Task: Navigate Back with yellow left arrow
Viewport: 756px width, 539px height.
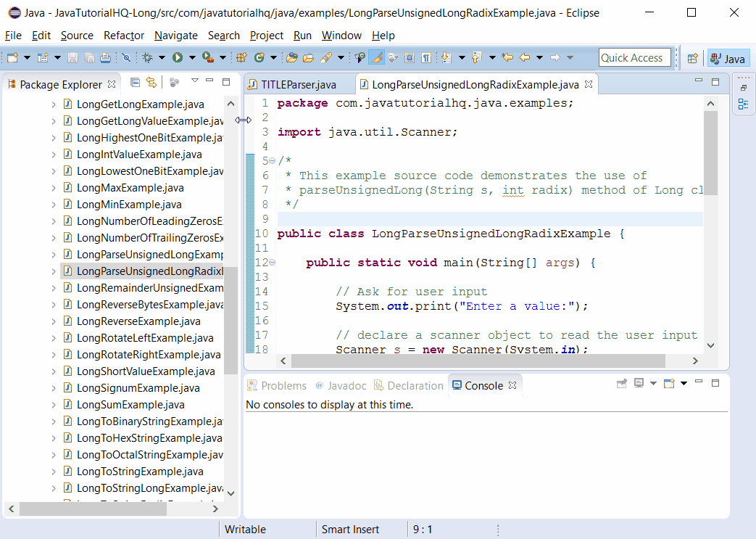Action: pos(525,58)
